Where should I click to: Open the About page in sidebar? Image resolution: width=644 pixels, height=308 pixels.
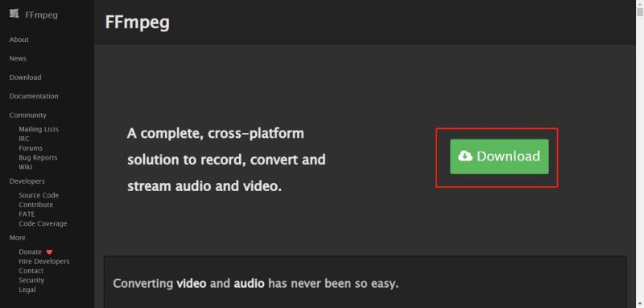pos(19,40)
